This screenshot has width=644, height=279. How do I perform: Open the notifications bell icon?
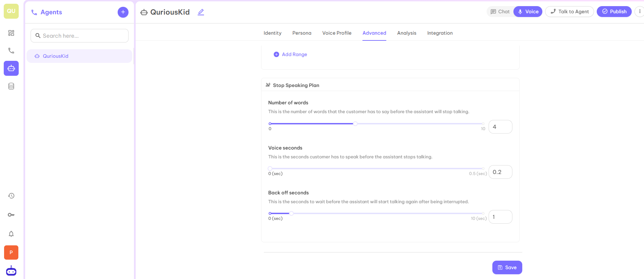pyautogui.click(x=11, y=234)
